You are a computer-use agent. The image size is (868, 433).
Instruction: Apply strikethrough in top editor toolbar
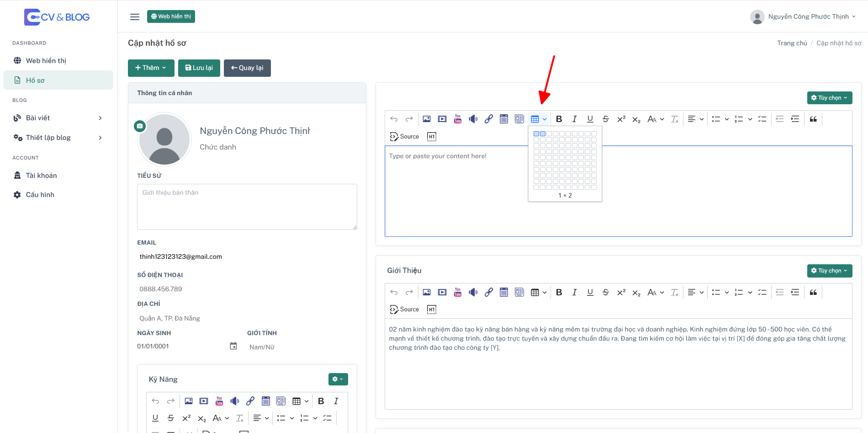(x=606, y=119)
